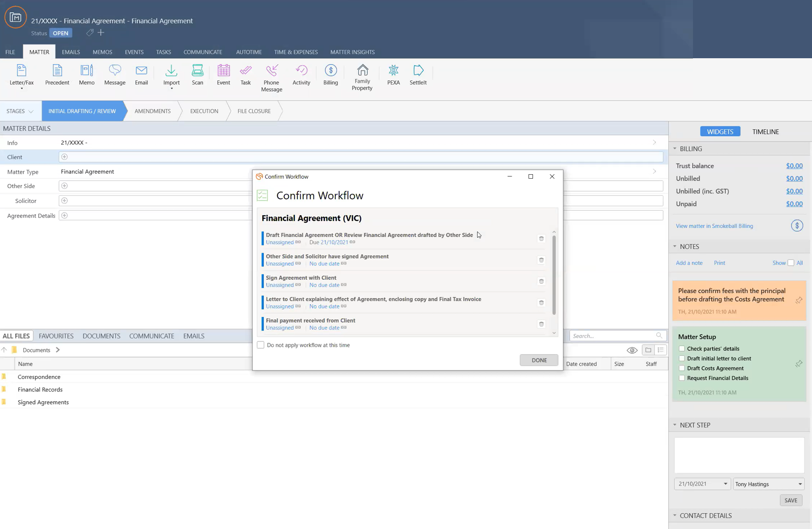The image size is (812, 529).
Task: Open the Tony Hastings staff dropdown
Action: pyautogui.click(x=800, y=484)
